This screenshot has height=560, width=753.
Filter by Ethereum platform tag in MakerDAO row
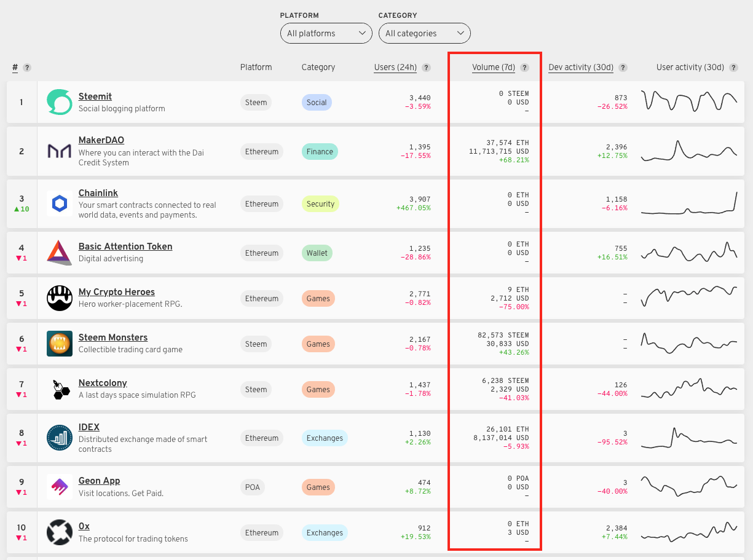(x=262, y=152)
